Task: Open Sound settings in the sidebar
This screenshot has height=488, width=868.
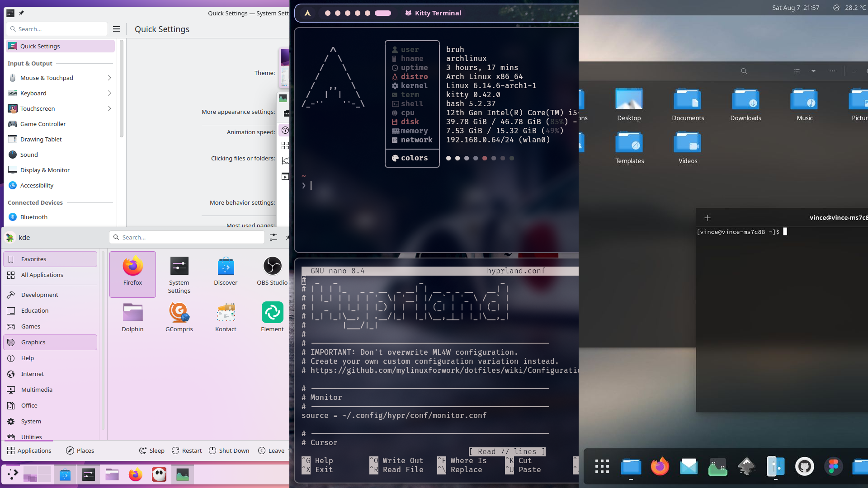Action: [x=60, y=155]
